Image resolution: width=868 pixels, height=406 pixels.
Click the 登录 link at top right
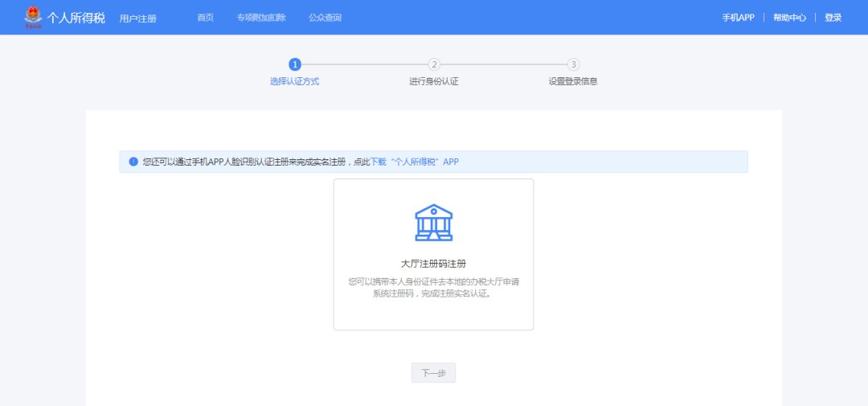point(833,18)
